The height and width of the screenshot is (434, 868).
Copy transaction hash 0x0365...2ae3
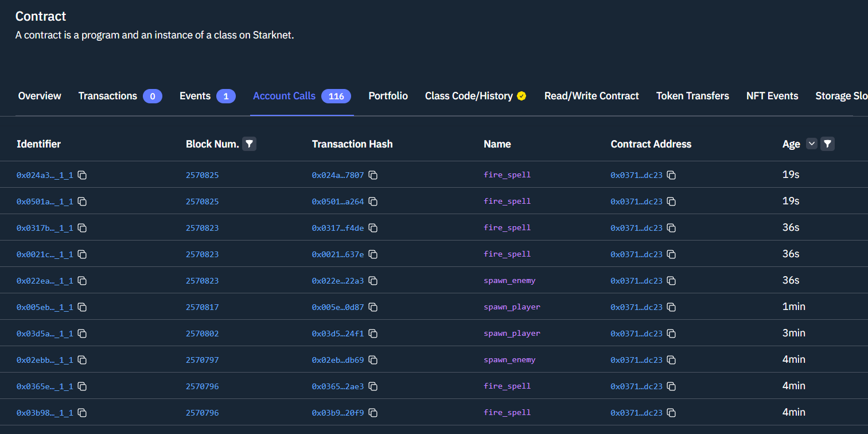tap(373, 386)
